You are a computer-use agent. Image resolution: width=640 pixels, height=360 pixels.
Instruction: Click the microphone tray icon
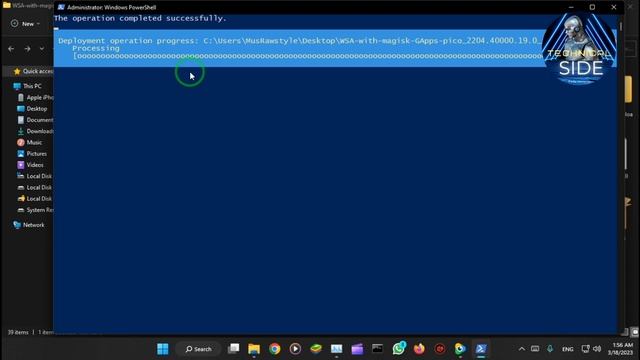click(x=550, y=349)
